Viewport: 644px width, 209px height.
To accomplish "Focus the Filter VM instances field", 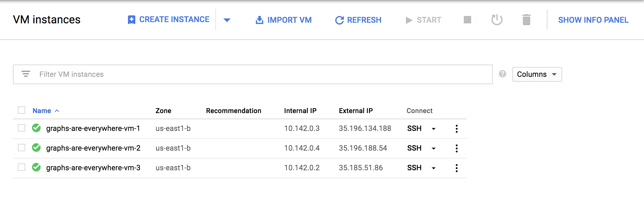I will pos(253,74).
